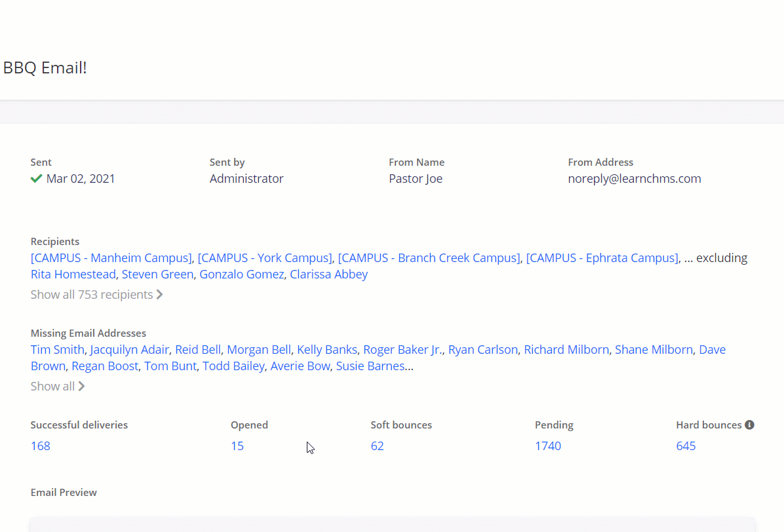Viewport: 784px width, 532px height.
Task: Open the Manheim Campus recipient link
Action: [111, 258]
